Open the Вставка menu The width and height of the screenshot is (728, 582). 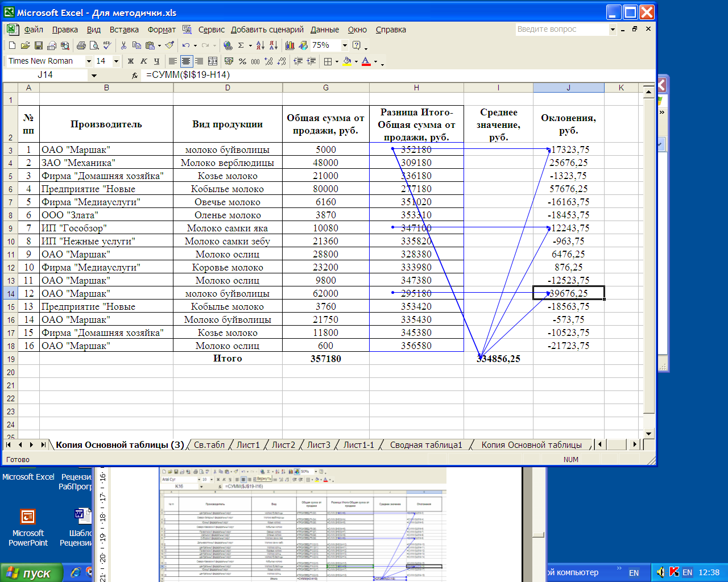point(124,30)
